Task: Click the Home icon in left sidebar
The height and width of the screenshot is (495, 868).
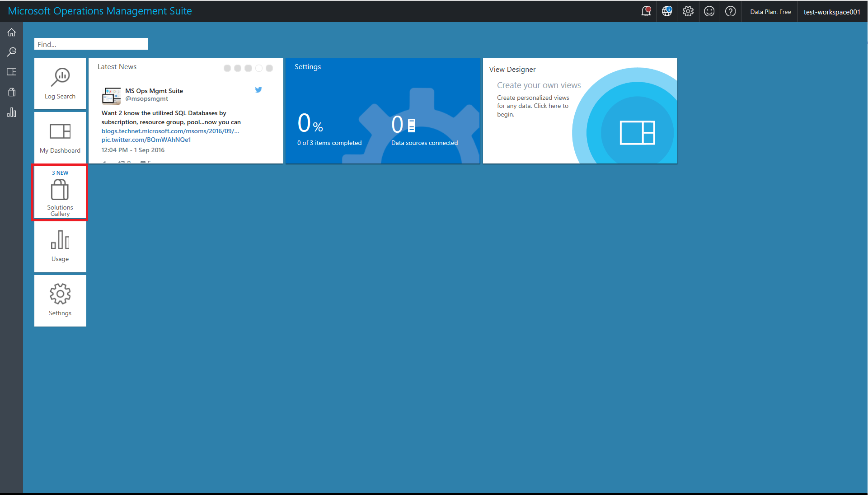Action: pos(12,33)
